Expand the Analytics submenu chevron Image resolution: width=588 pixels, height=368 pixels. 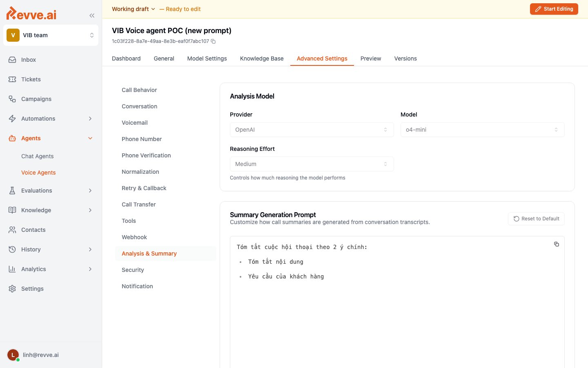point(90,269)
